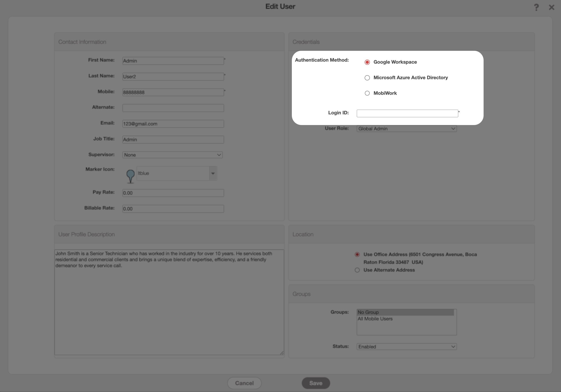The width and height of the screenshot is (561, 392).
Task: Click the Login ID input field
Action: 407,113
